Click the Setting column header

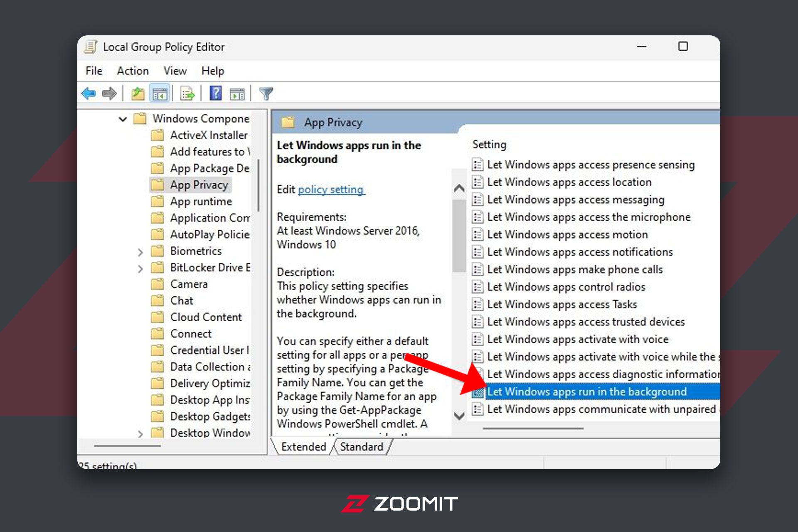point(489,144)
